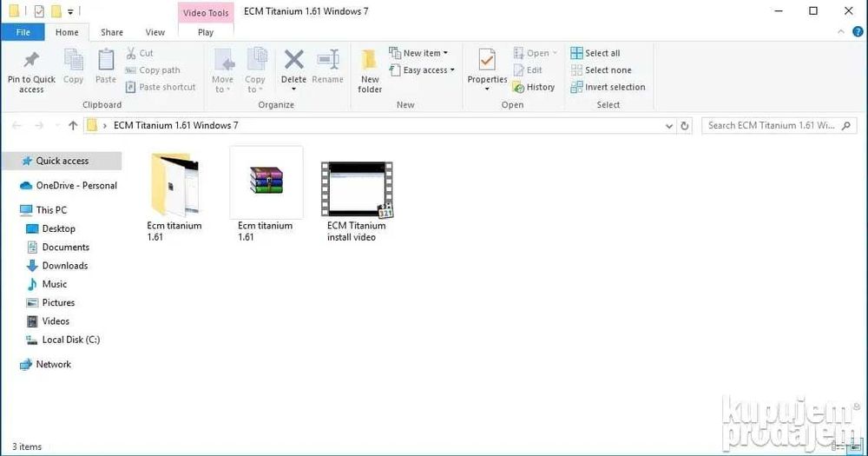Screen dimensions: 868x456
Task: Select Network in navigation pane
Action: 45,365
